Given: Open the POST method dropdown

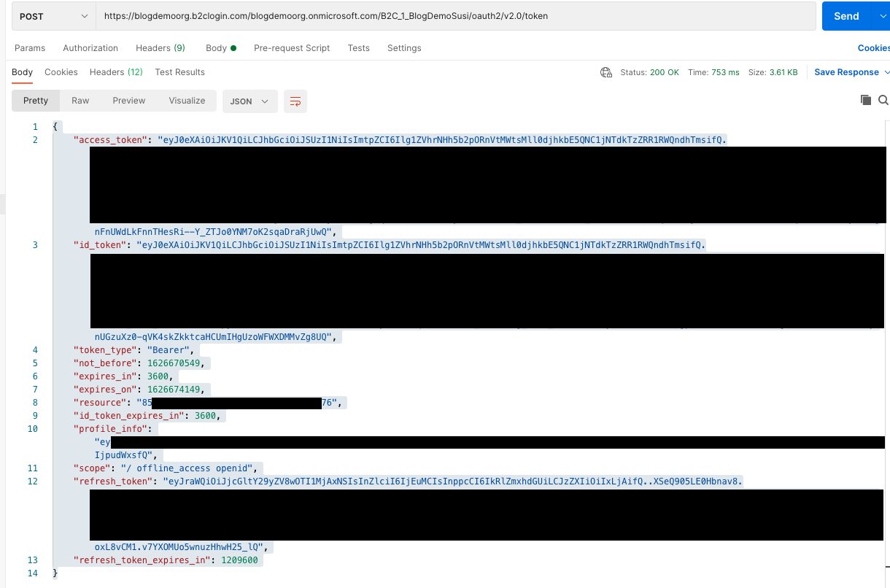Looking at the screenshot, I should click(53, 16).
